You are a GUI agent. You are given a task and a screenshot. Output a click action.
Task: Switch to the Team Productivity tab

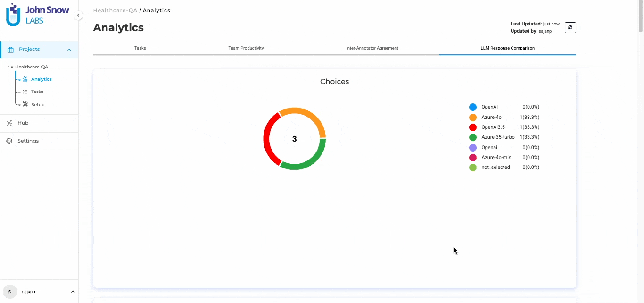pos(246,48)
